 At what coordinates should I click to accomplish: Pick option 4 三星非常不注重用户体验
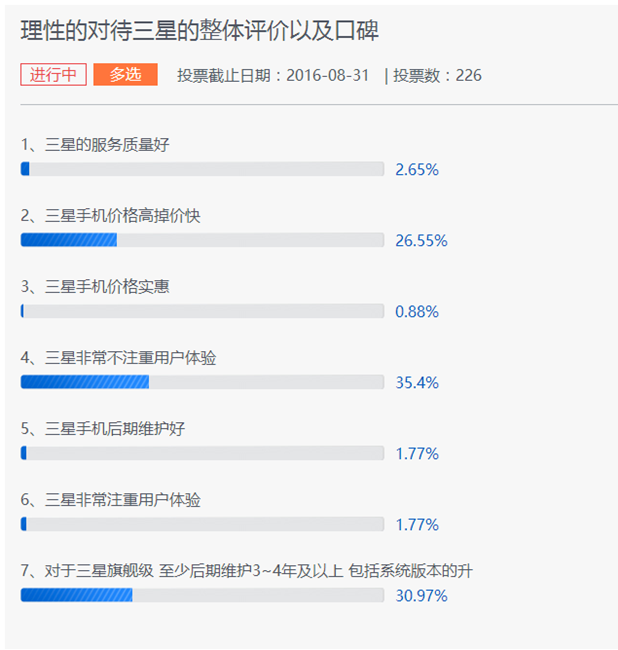tap(119, 358)
